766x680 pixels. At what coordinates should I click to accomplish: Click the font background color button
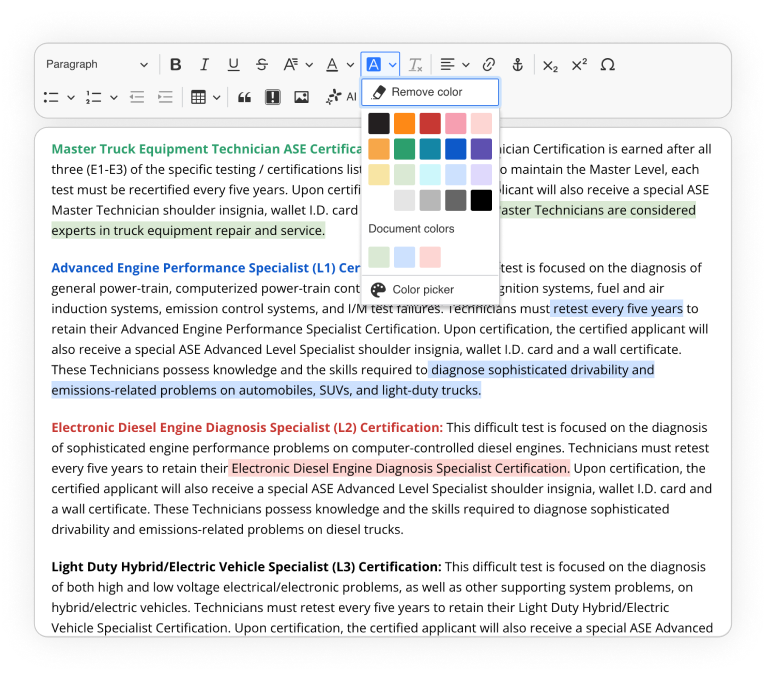tap(374, 64)
